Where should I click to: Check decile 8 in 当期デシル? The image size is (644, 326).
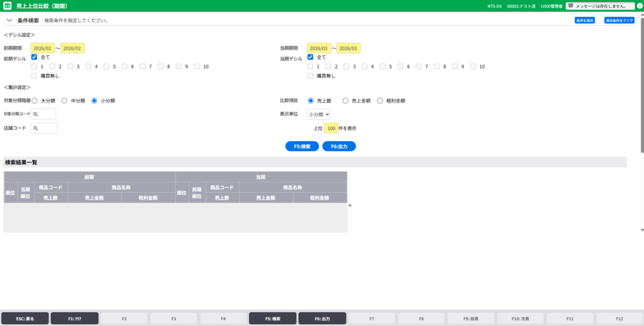(x=436, y=66)
